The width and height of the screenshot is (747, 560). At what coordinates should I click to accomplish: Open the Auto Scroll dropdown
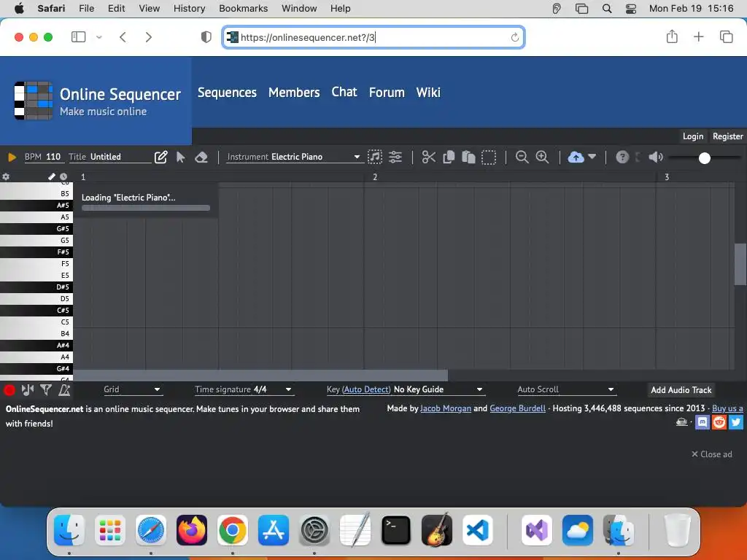coord(566,389)
